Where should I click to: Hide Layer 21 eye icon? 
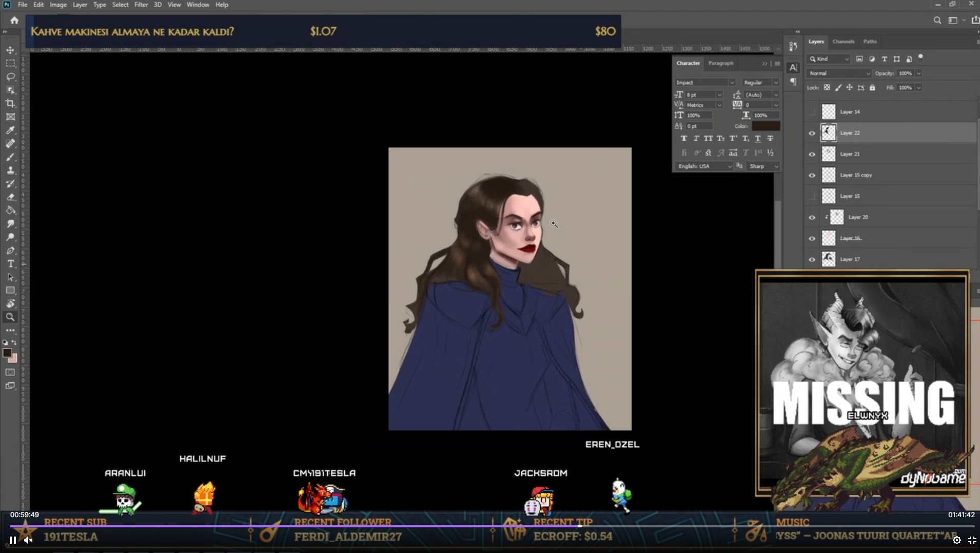(x=812, y=154)
